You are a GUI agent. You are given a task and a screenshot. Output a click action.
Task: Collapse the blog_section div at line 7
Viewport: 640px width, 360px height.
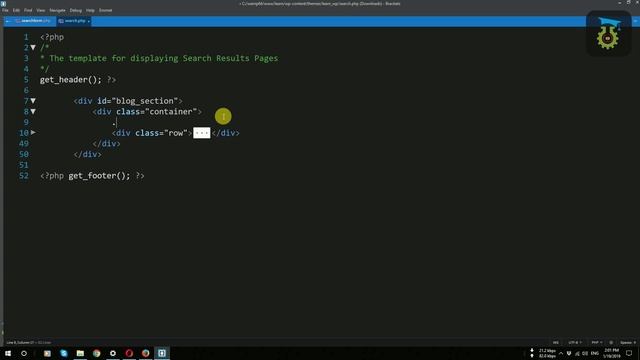(33, 101)
